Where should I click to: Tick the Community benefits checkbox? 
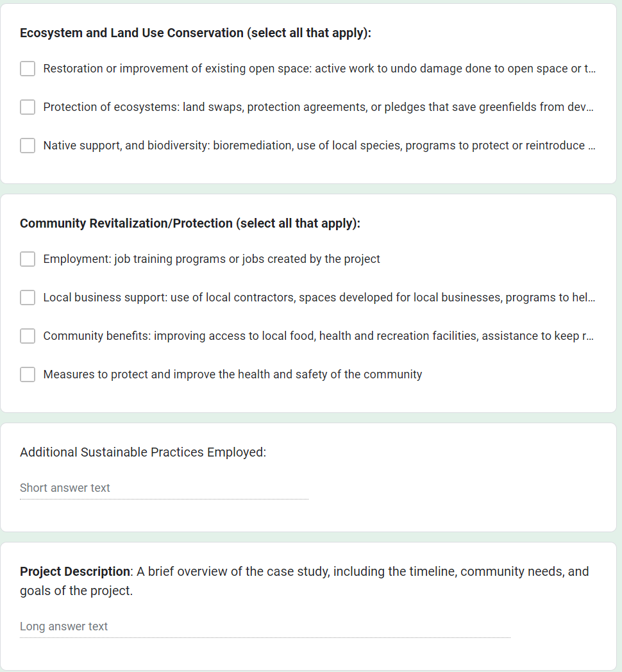tap(28, 336)
